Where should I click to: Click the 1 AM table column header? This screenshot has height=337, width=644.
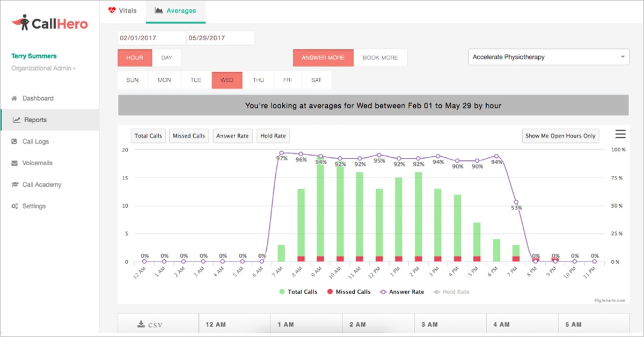point(306,325)
